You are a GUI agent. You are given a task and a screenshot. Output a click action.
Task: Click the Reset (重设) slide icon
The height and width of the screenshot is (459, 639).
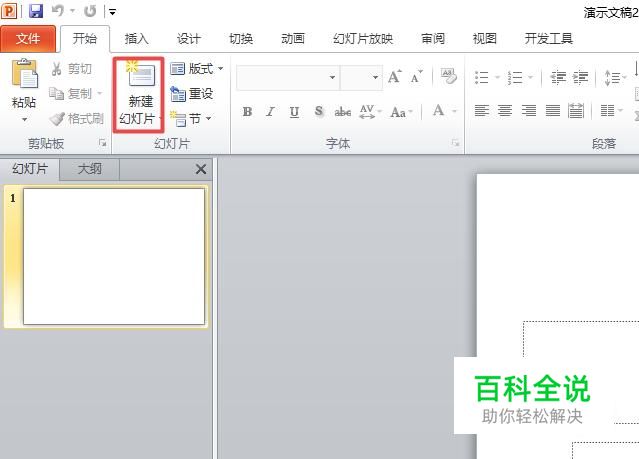192,94
